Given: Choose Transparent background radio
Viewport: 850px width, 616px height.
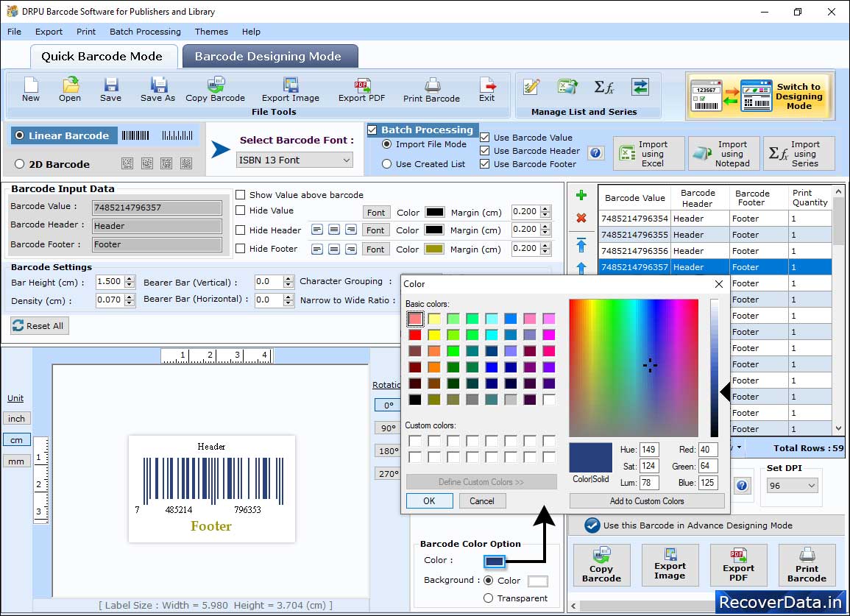Looking at the screenshot, I should coord(489,598).
